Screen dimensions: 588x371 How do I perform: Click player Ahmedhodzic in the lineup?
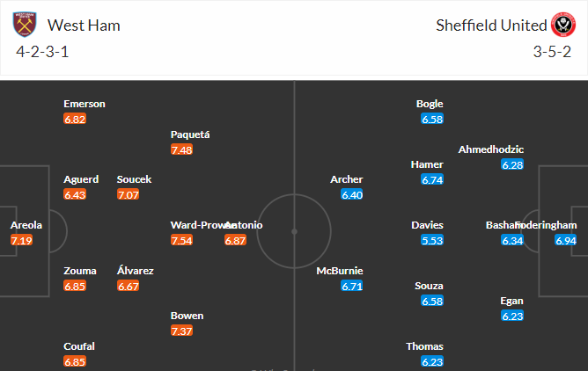(x=491, y=149)
